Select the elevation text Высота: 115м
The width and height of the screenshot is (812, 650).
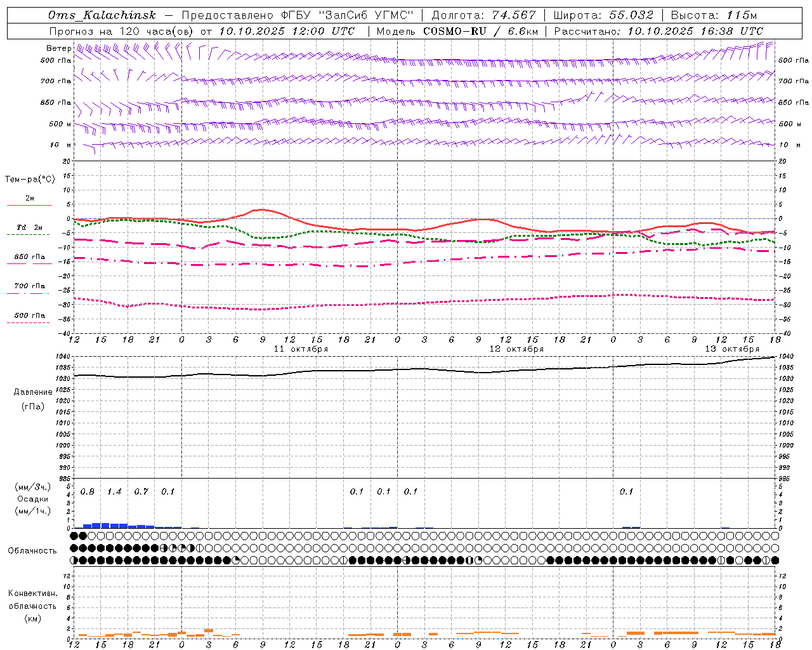(x=714, y=15)
